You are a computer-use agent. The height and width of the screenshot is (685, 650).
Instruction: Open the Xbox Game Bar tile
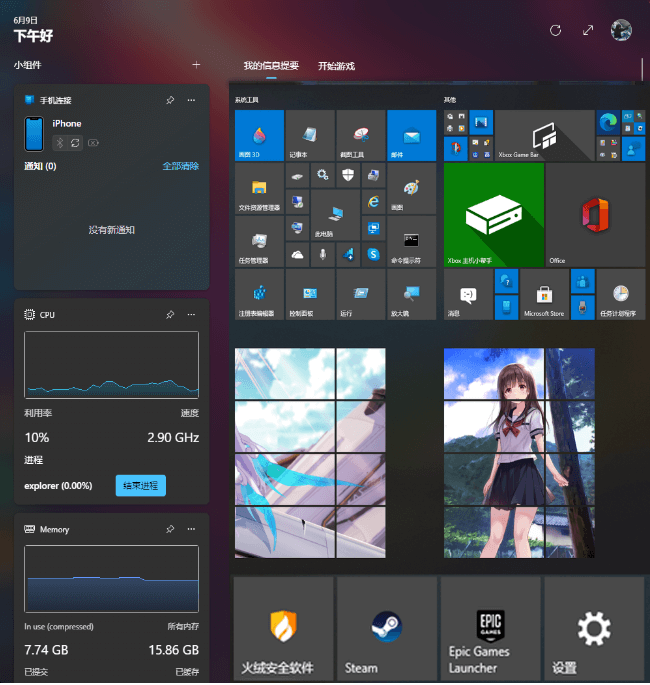click(544, 135)
